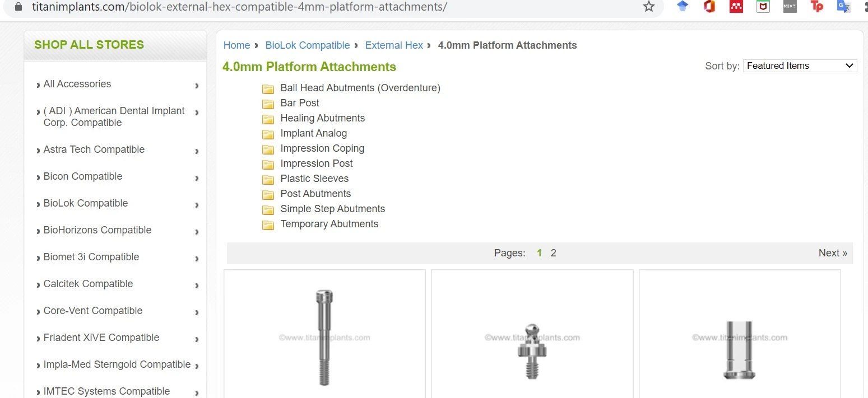Open the Google Translate extension
This screenshot has width=868, height=398.
(x=843, y=7)
